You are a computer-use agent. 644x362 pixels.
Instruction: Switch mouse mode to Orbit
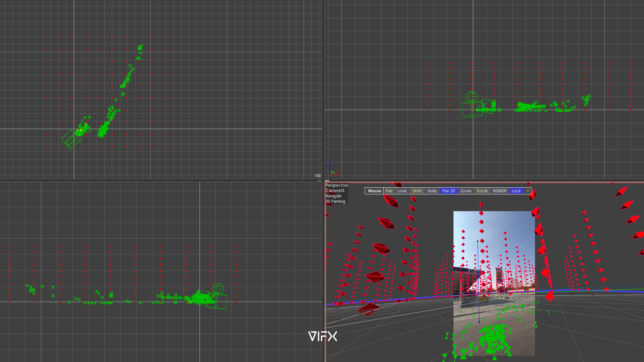pyautogui.click(x=417, y=191)
